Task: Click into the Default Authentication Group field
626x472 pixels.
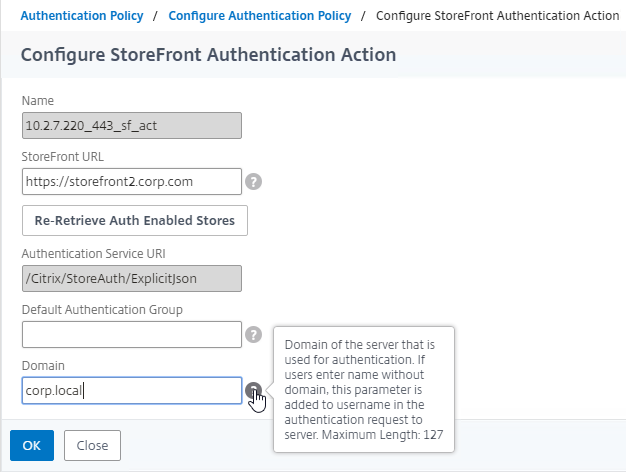Action: 132,335
